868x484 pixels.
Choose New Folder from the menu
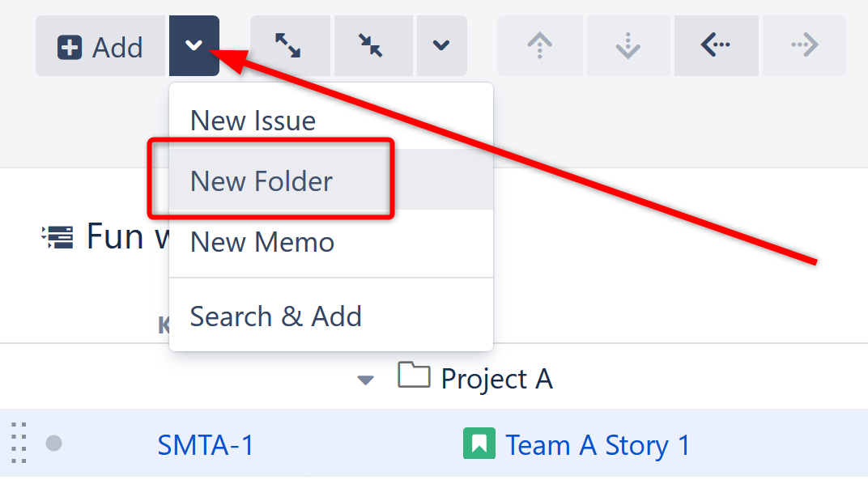point(260,181)
